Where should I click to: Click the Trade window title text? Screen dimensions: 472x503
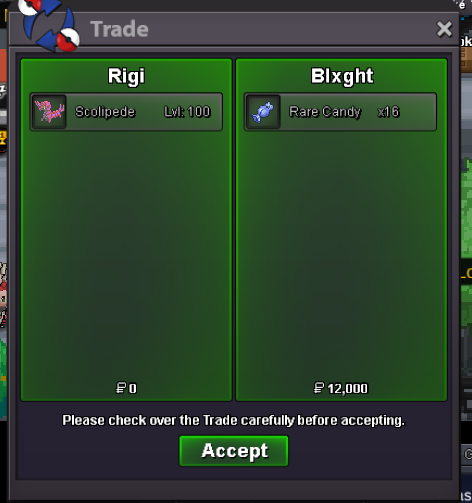click(x=119, y=29)
